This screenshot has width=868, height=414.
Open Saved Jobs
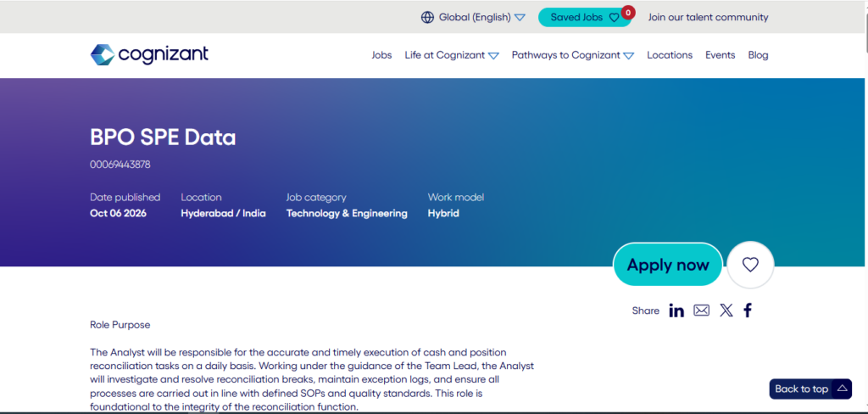[x=584, y=17]
